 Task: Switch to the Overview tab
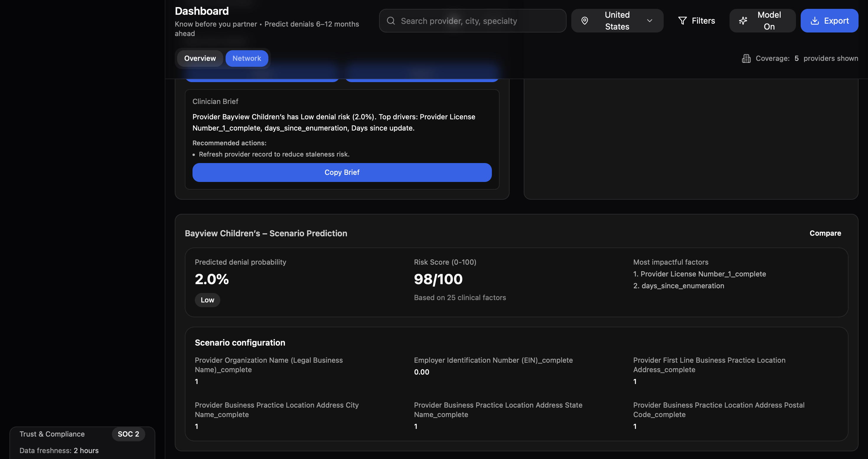tap(200, 59)
